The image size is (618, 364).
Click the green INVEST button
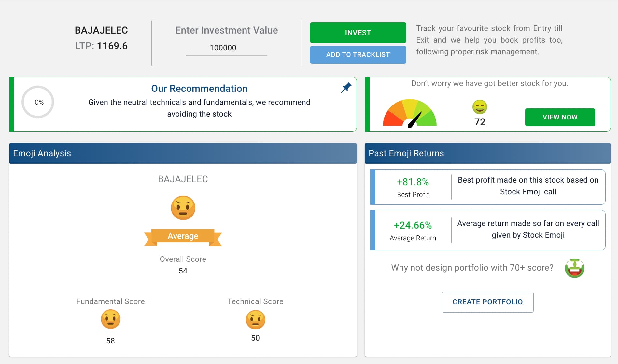(x=358, y=33)
